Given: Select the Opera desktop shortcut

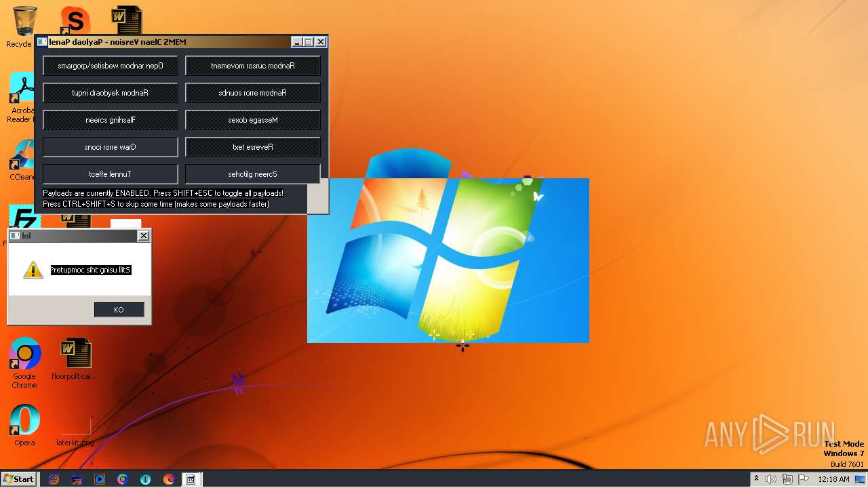Looking at the screenshot, I should coord(24,426).
